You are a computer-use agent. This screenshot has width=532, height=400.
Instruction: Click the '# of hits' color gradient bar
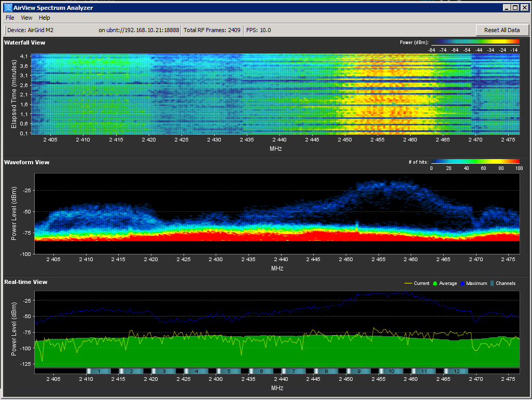tap(475, 162)
